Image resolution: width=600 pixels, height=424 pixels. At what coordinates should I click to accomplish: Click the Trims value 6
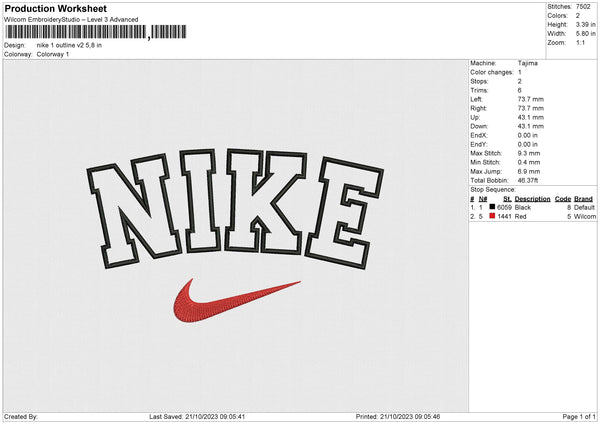(520, 90)
